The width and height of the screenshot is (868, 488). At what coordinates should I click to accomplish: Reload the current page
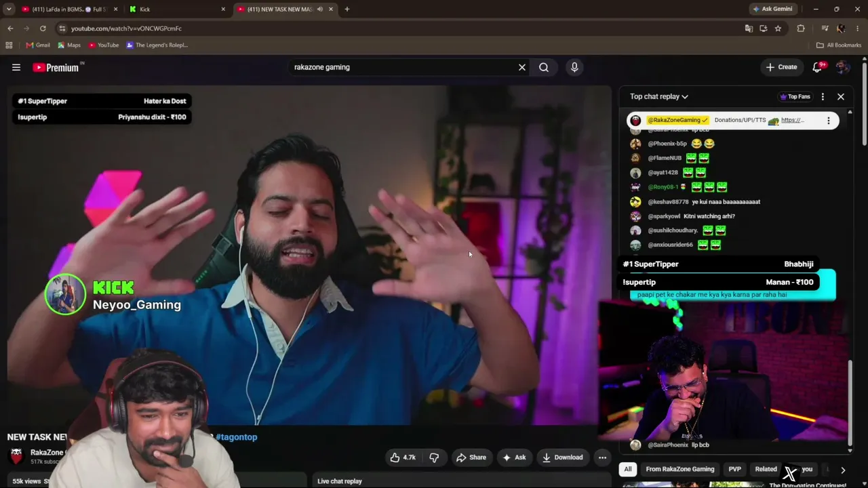pyautogui.click(x=43, y=28)
